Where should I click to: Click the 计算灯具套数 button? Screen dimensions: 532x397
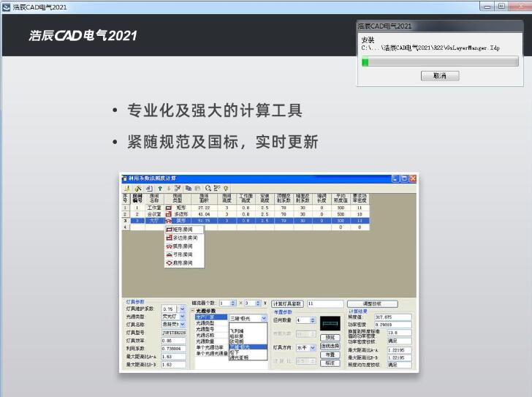coord(287,303)
